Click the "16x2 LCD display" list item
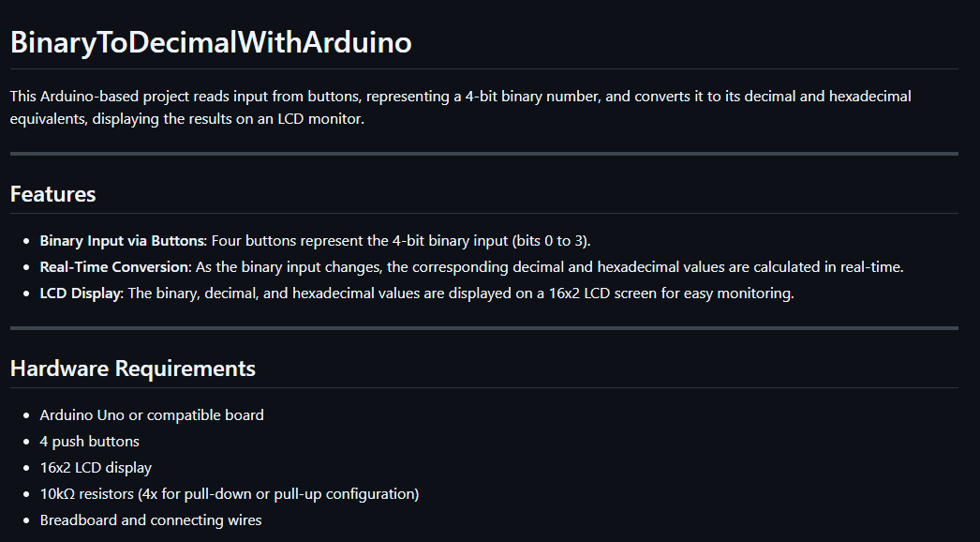Screen dimensions: 980x542 (x=96, y=467)
